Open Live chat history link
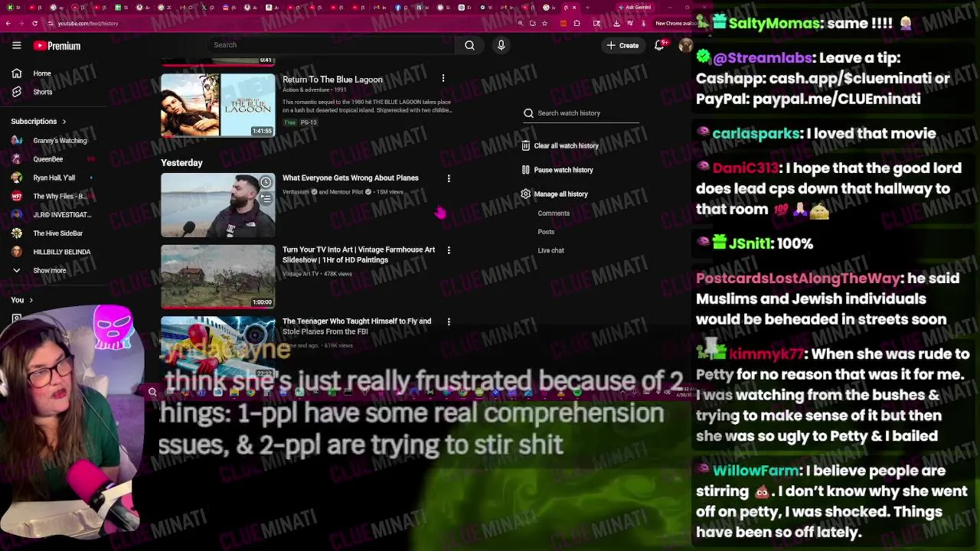Screen dimensions: 980x551 (550, 250)
